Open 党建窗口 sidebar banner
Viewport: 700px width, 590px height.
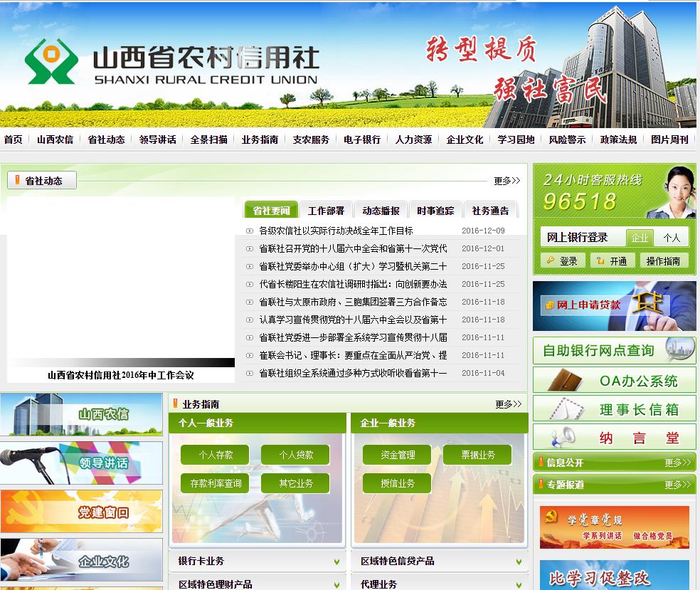pyautogui.click(x=81, y=512)
